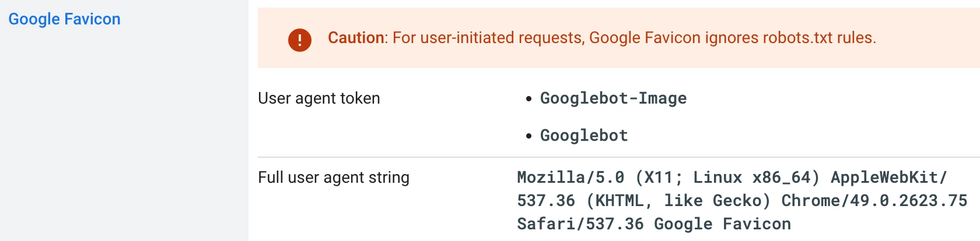Click 'Safari/537.36' in the agent string
Screen dimensions: 980x241
tap(580, 224)
